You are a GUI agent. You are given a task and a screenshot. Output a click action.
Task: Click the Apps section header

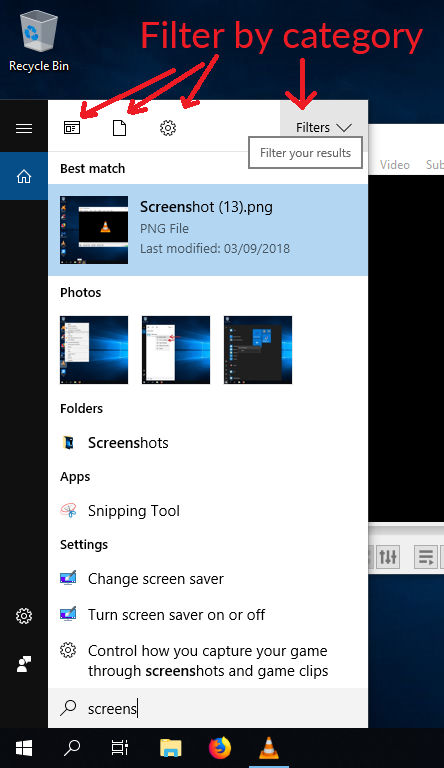[75, 477]
